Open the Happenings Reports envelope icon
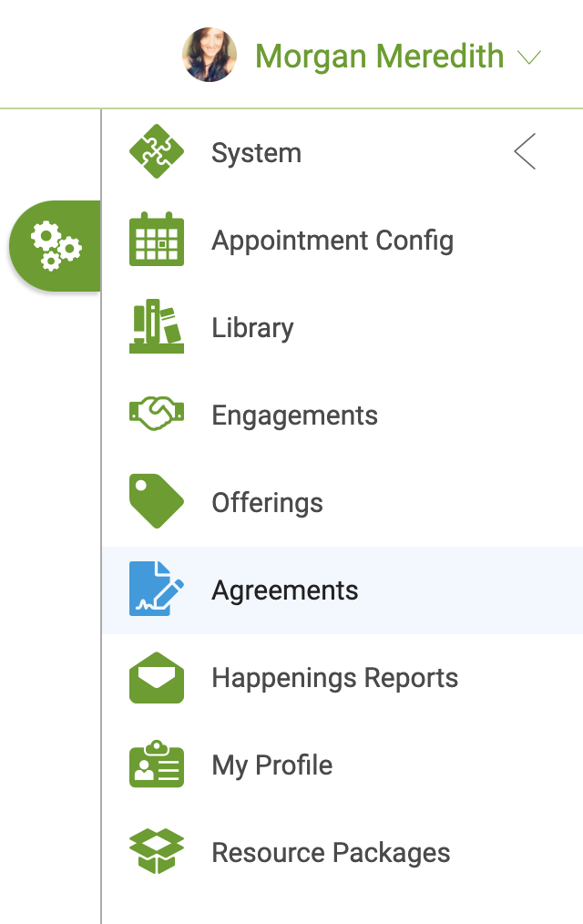 tap(156, 677)
